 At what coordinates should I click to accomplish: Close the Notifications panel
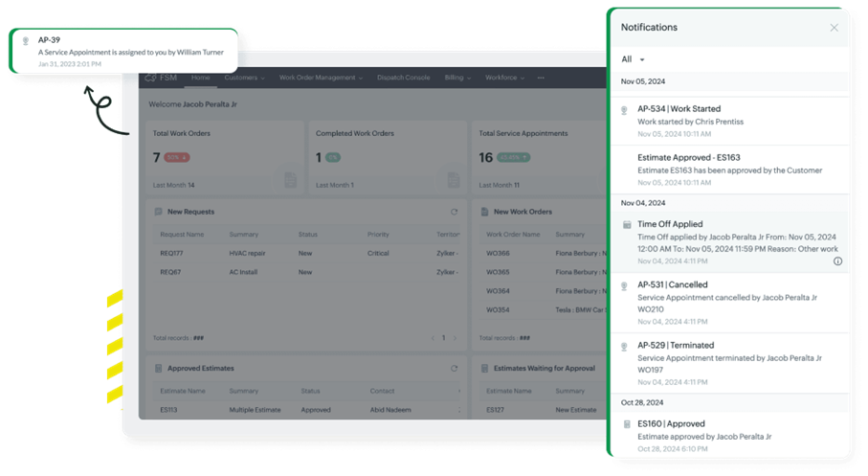(x=834, y=28)
